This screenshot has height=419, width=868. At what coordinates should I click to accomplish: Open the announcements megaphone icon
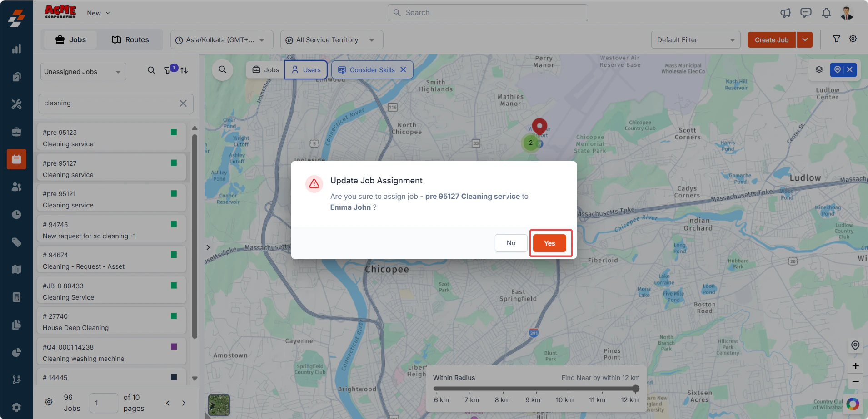[785, 13]
